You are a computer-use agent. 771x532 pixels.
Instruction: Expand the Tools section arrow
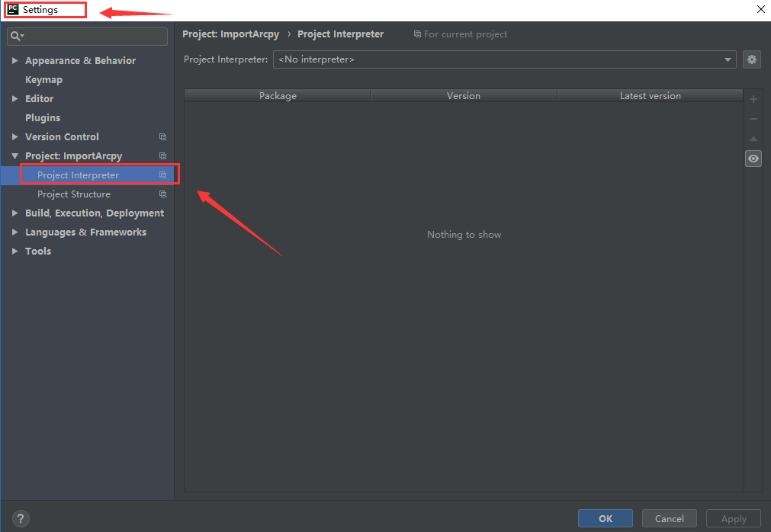pos(14,251)
